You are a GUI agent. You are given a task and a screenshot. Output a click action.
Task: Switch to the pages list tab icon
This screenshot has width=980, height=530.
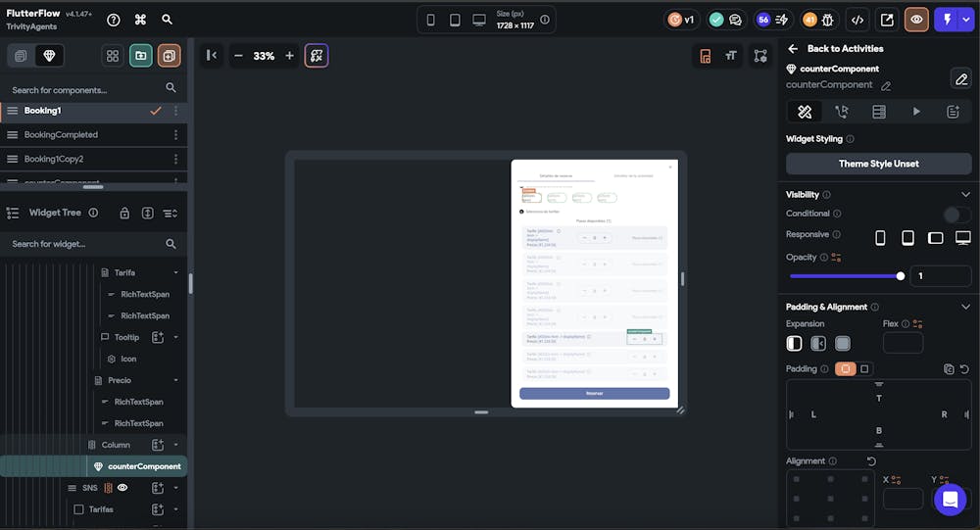click(x=21, y=56)
